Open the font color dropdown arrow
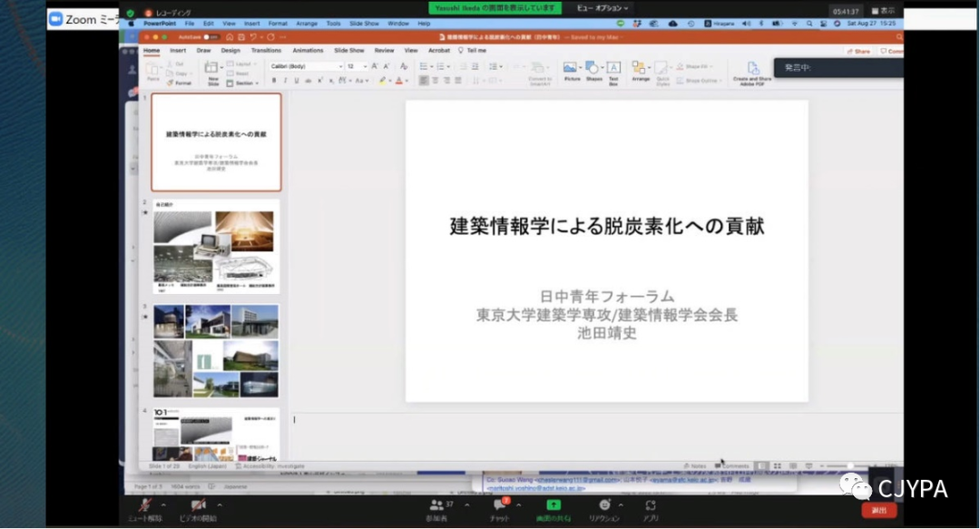 coord(407,82)
